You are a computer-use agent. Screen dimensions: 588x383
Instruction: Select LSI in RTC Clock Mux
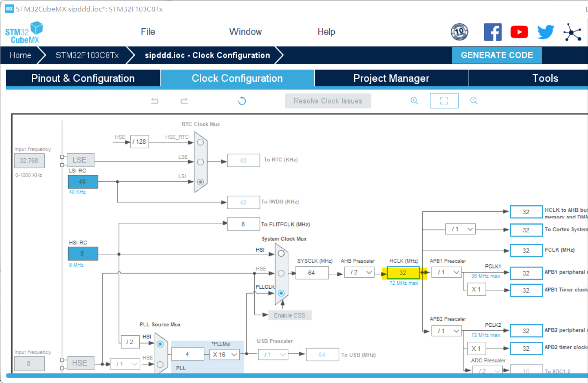point(201,182)
